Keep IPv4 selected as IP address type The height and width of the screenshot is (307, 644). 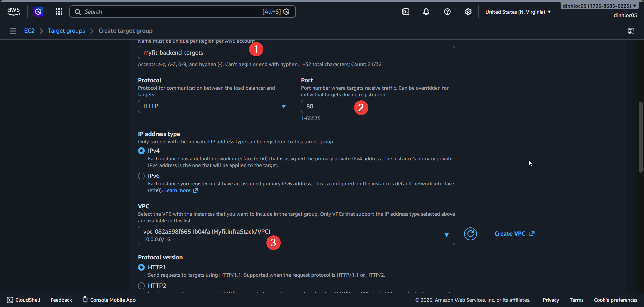pos(141,150)
